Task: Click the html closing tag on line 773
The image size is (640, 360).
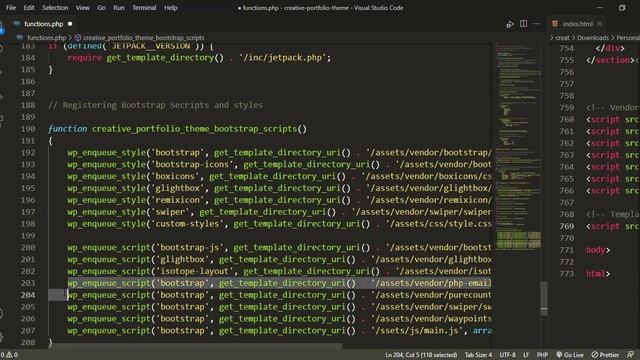Action: coord(598,273)
